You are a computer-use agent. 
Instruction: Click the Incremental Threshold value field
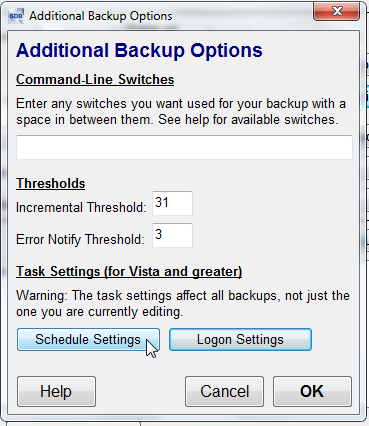point(172,203)
